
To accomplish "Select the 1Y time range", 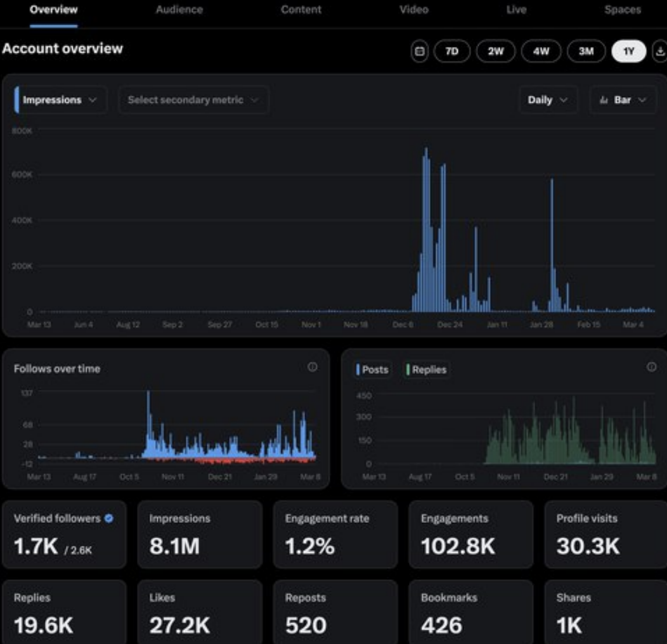I will coord(629,51).
